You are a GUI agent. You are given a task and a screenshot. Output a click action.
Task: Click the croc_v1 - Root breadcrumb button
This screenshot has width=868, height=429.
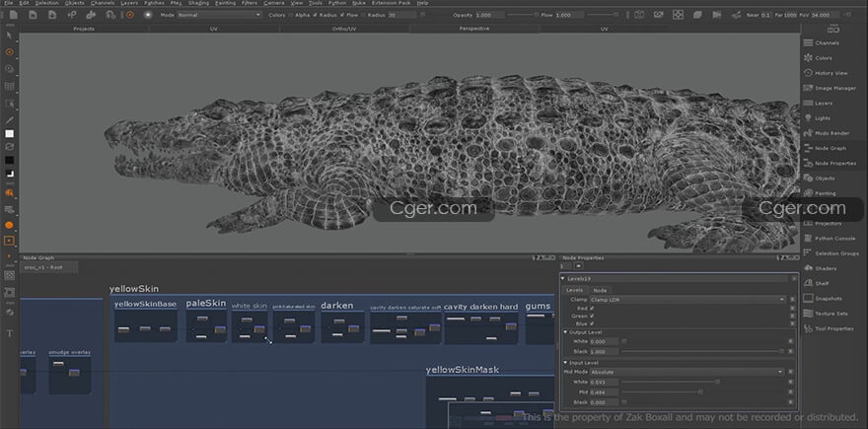pyautogui.click(x=50, y=267)
